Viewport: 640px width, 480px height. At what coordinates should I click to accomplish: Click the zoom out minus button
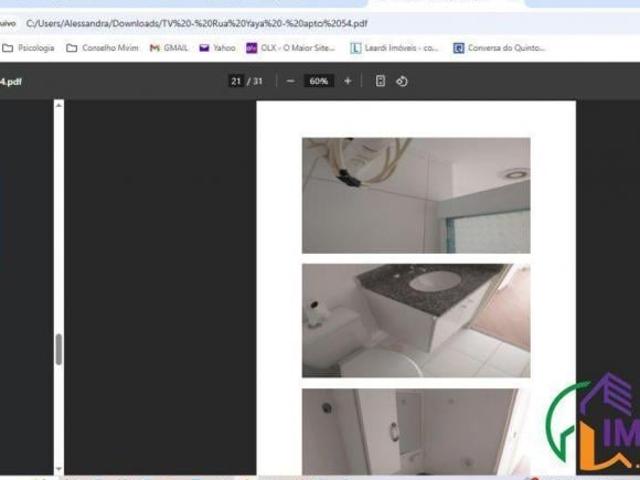point(290,81)
